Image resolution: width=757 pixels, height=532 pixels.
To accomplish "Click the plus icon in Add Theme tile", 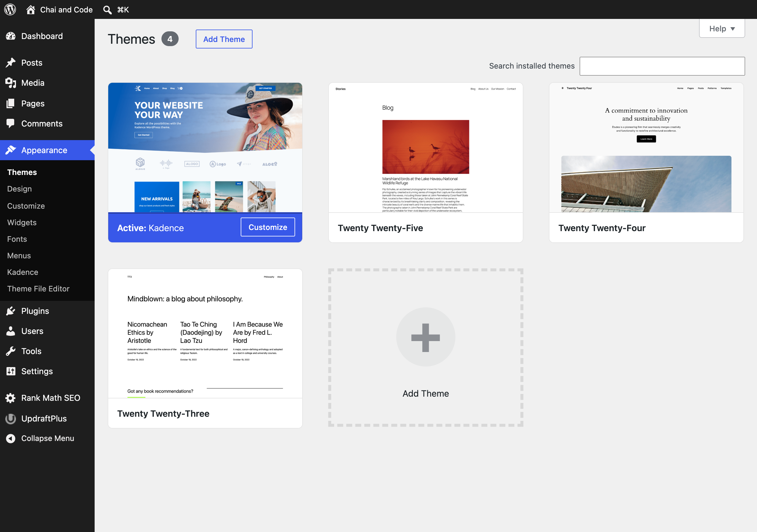I will pos(426,338).
